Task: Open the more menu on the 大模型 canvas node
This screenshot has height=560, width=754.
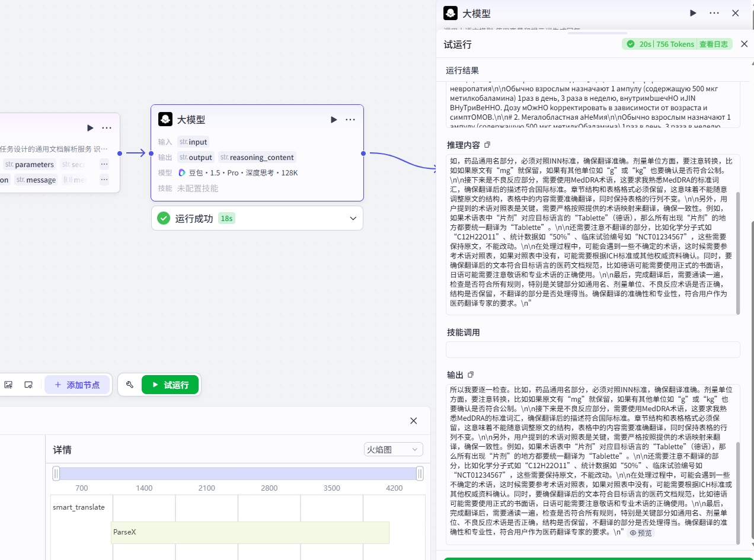Action: (350, 120)
